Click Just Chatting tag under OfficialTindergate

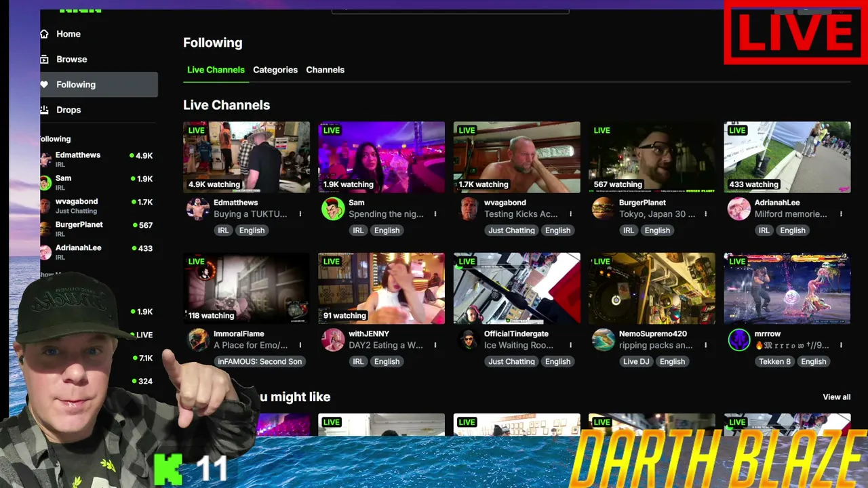pos(511,361)
